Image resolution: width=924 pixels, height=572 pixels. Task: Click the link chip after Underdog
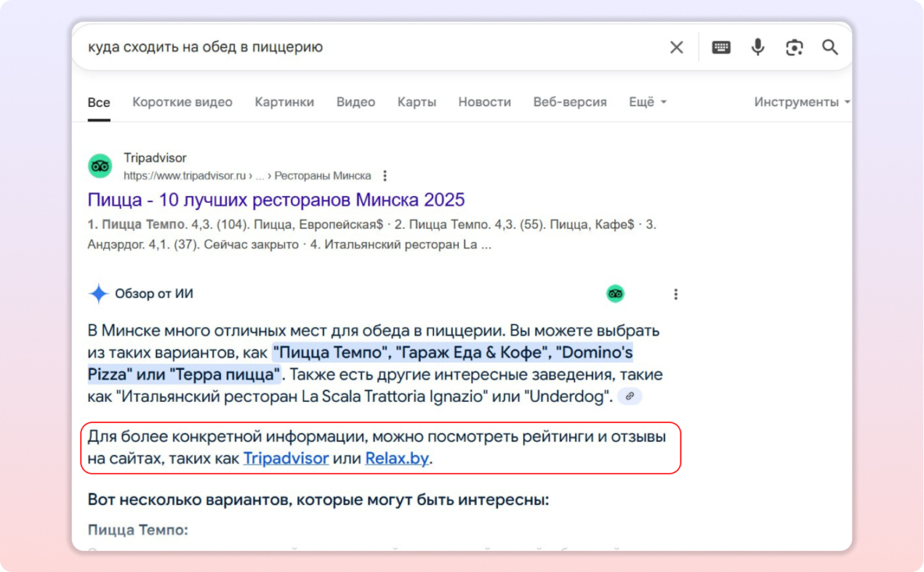pyautogui.click(x=630, y=396)
